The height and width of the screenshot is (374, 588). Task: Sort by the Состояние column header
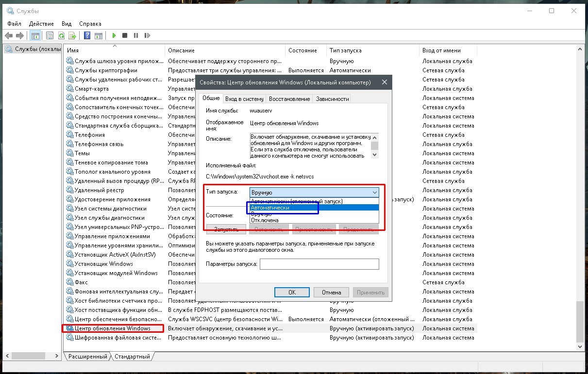coord(306,50)
